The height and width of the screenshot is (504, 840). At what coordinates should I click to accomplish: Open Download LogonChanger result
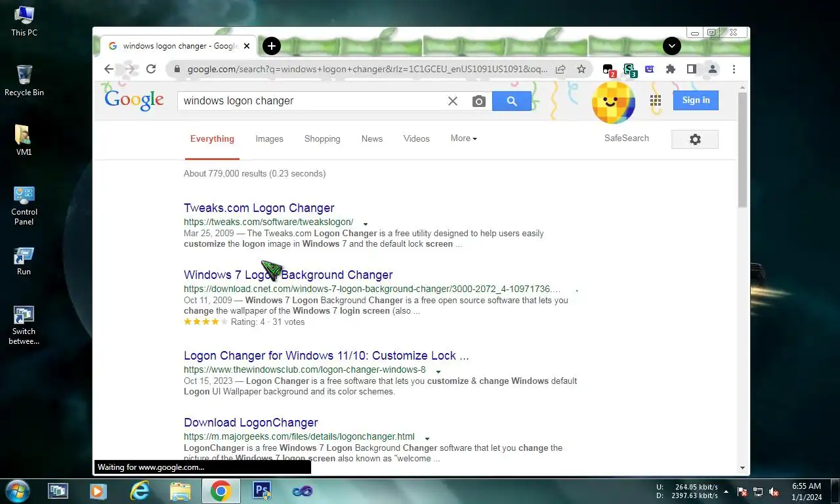coord(251,423)
